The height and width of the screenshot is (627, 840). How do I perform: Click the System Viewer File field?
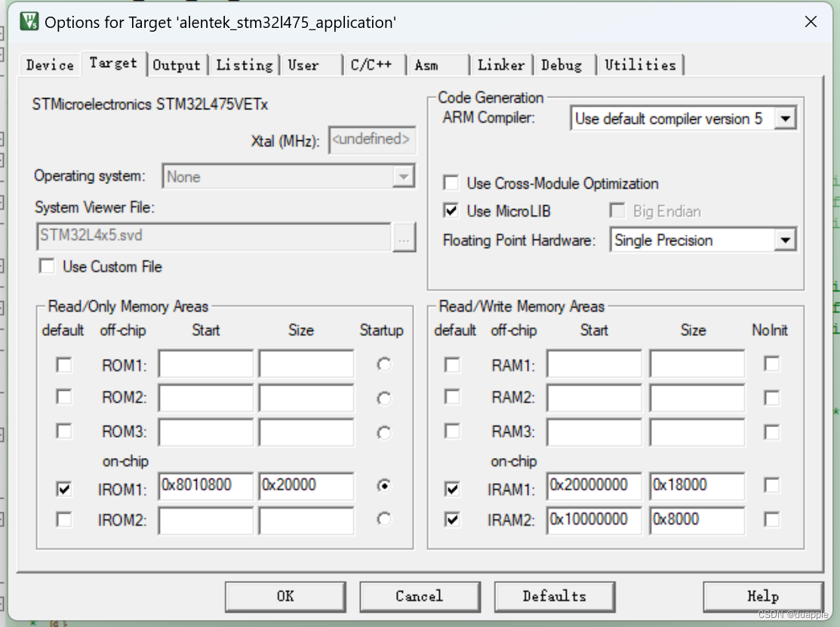click(x=214, y=236)
